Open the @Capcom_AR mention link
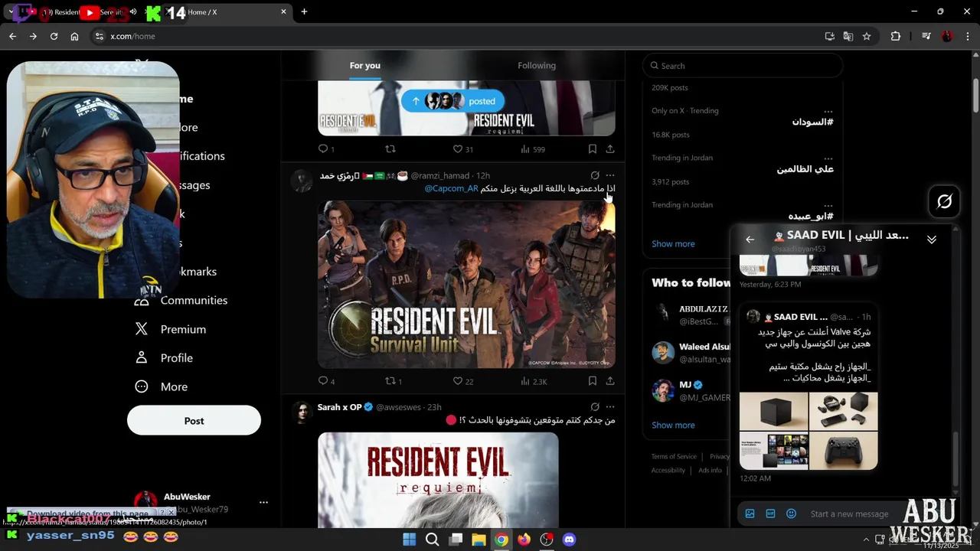The height and width of the screenshot is (551, 980). point(451,189)
